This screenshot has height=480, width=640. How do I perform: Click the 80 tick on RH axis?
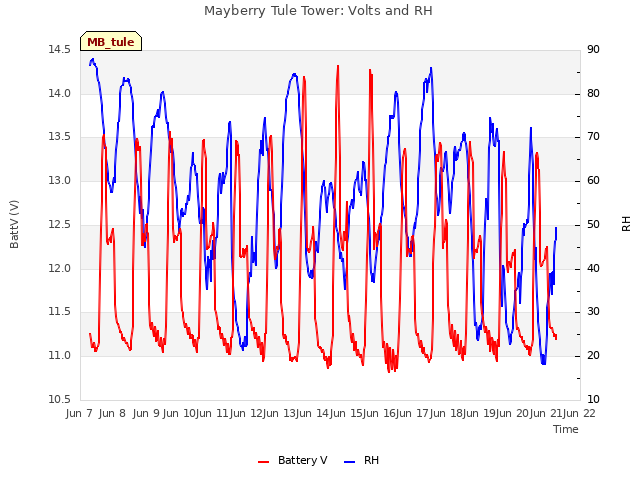pyautogui.click(x=593, y=93)
